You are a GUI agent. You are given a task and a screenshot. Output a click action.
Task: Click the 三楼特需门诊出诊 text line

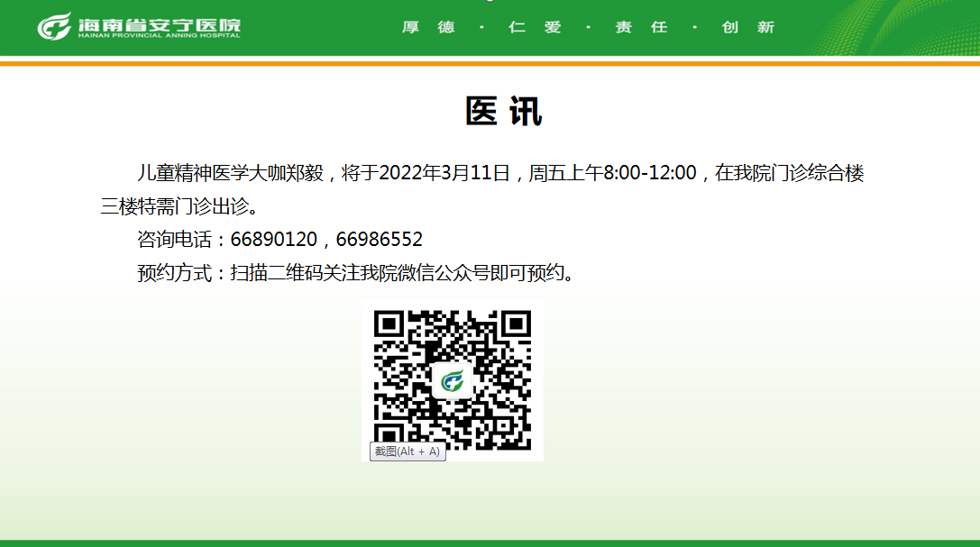click(179, 206)
